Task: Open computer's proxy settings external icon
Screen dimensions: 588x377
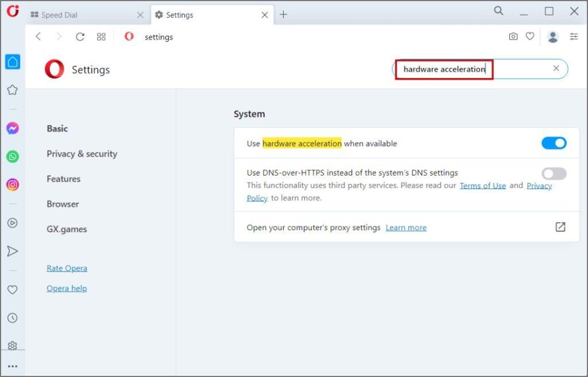Action: pos(560,227)
